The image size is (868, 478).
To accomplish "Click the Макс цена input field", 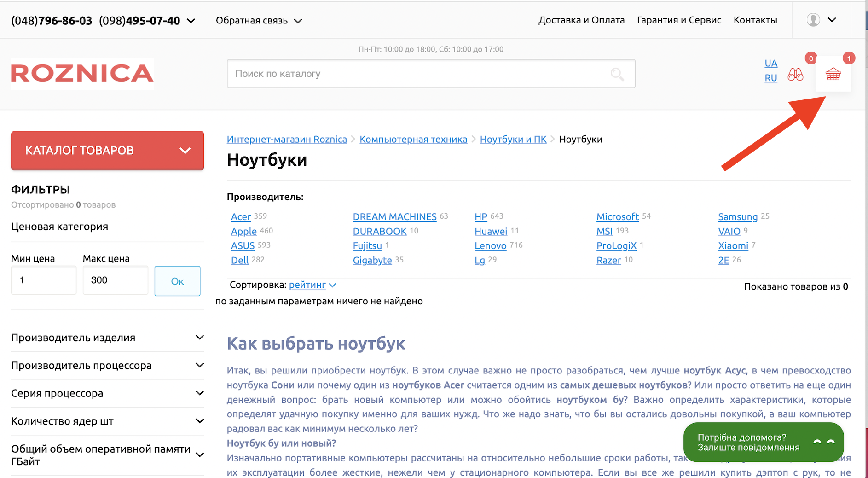I will coord(115,280).
